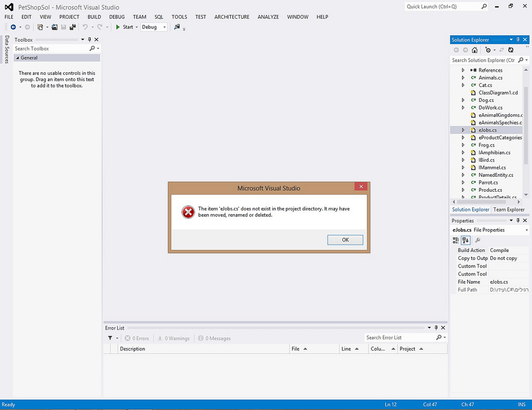Click the Find in Files toolbar icon
Screen dimensions: 532x410
click(177, 27)
